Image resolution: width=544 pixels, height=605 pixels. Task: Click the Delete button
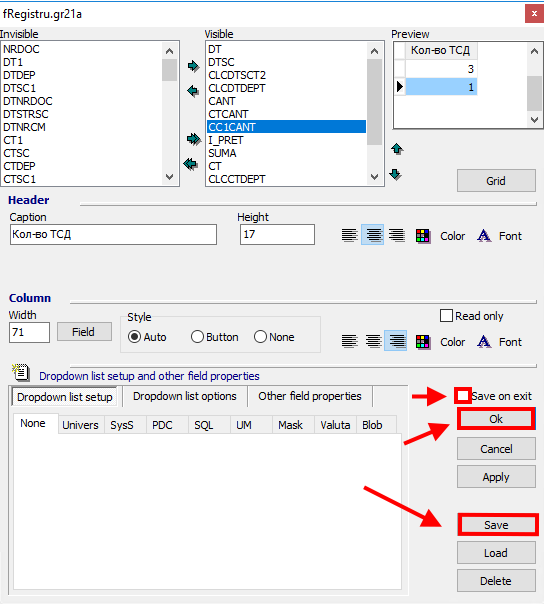(496, 581)
